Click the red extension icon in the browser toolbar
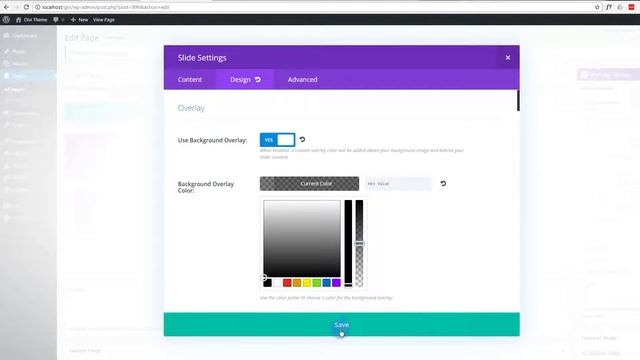 pos(631,7)
